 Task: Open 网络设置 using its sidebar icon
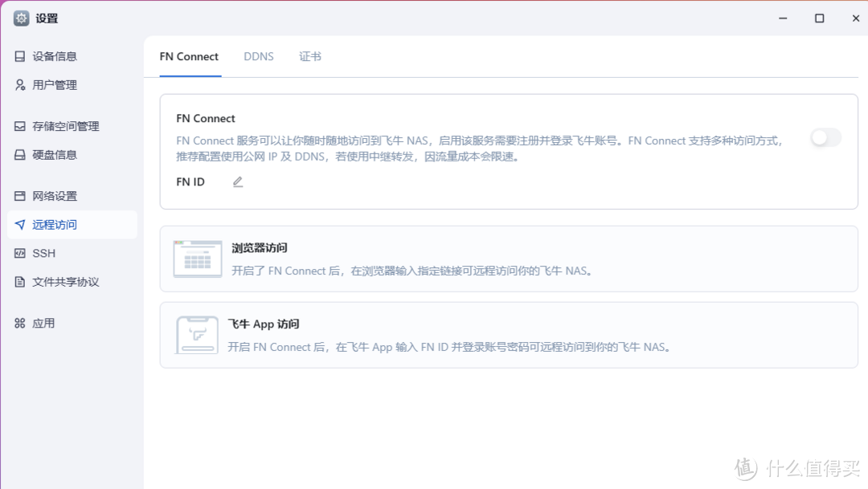coord(22,195)
